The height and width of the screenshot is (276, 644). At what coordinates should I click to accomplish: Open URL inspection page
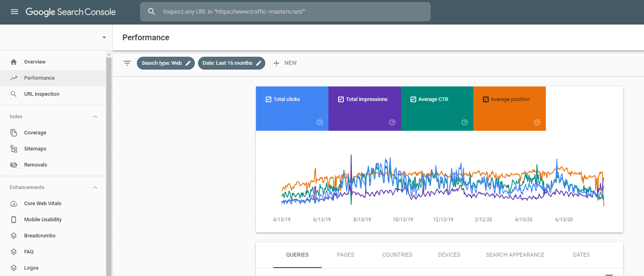(x=53, y=94)
